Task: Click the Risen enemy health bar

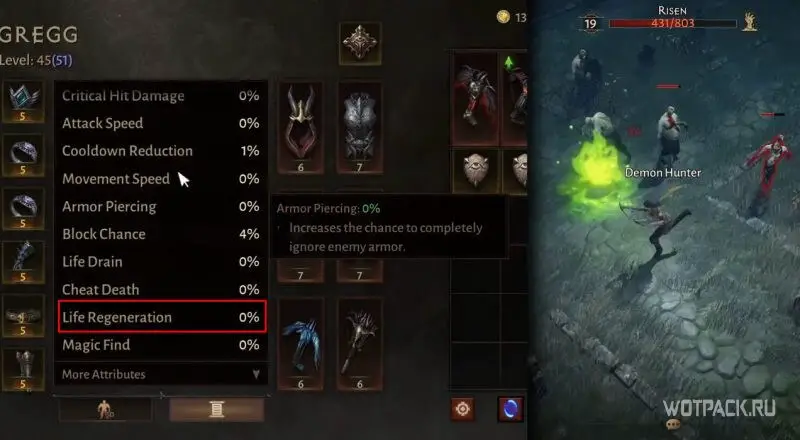Action: [x=672, y=23]
